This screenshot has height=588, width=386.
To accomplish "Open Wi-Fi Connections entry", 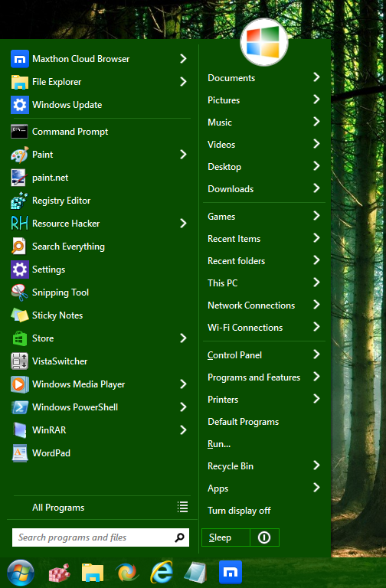I will [264, 328].
